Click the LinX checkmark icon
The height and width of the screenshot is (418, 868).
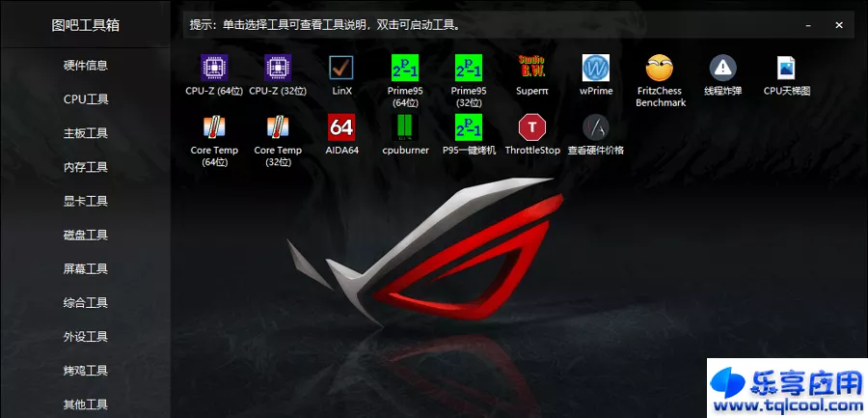(341, 68)
